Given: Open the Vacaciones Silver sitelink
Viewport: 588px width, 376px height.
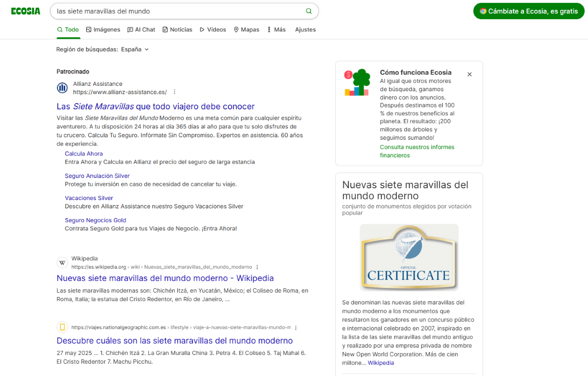Looking at the screenshot, I should click(x=89, y=198).
